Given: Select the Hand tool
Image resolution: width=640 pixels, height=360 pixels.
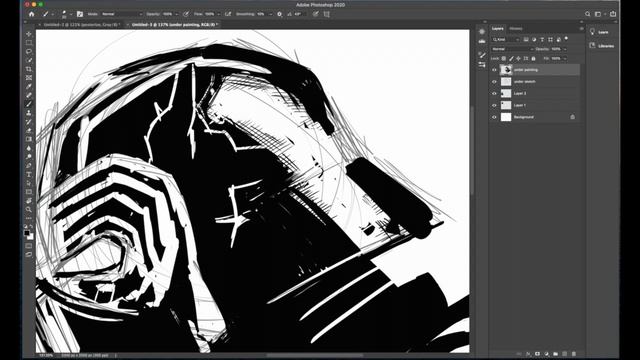Looking at the screenshot, I should click(x=29, y=201).
